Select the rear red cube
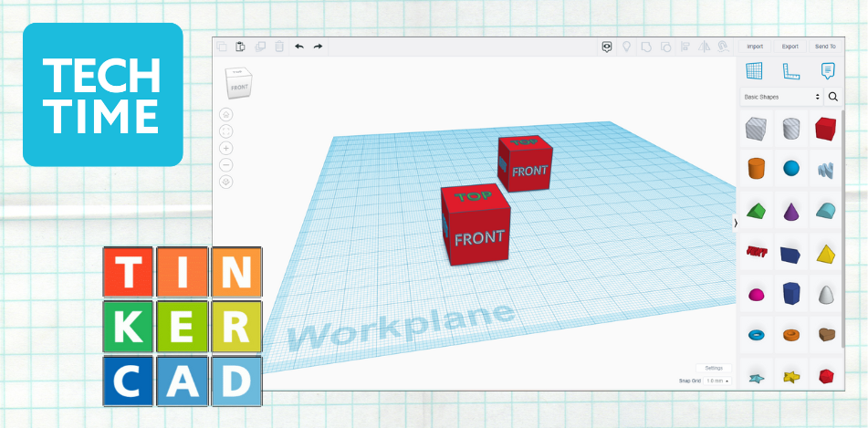 (x=525, y=163)
